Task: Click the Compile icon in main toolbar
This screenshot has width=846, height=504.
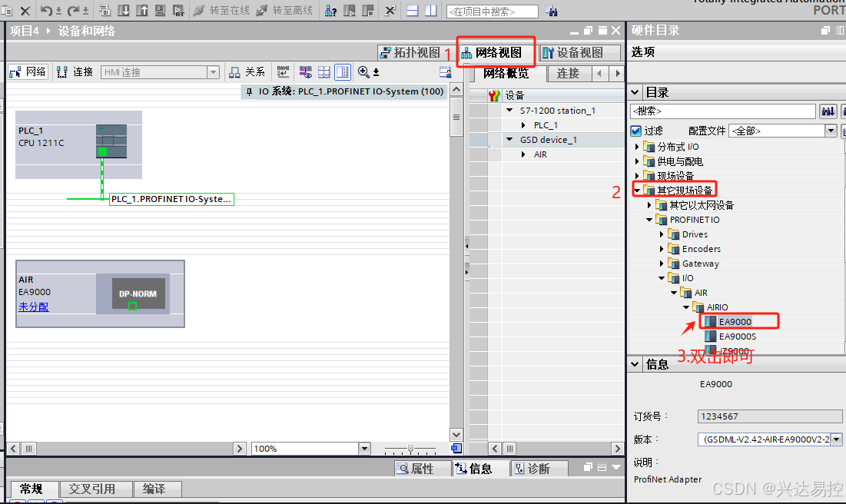Action: coord(105,10)
